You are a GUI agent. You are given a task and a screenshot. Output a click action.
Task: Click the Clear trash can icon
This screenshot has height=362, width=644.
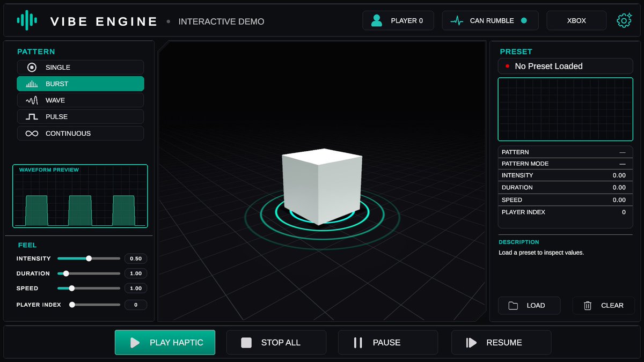[588, 306]
